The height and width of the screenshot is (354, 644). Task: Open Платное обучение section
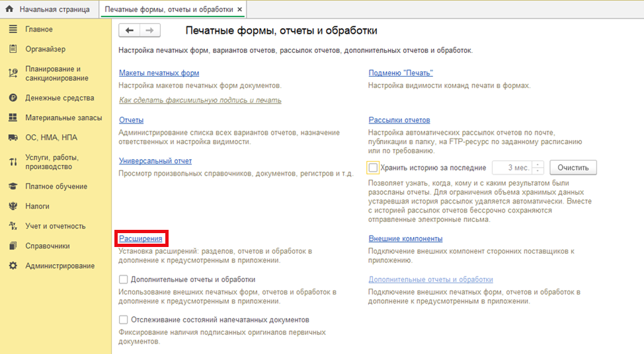(56, 186)
